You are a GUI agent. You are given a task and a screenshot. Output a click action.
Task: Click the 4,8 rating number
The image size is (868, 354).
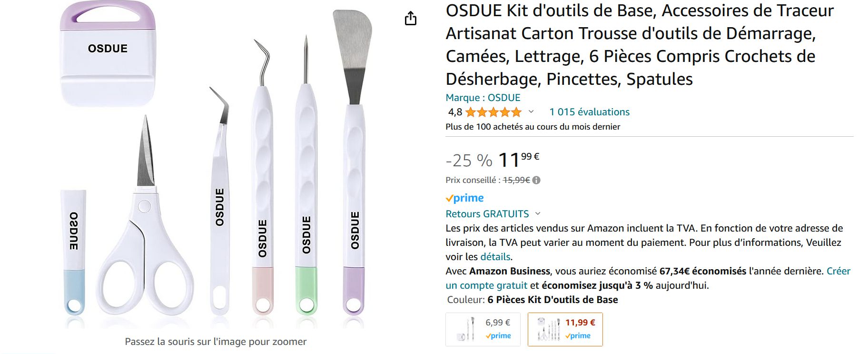pyautogui.click(x=455, y=112)
